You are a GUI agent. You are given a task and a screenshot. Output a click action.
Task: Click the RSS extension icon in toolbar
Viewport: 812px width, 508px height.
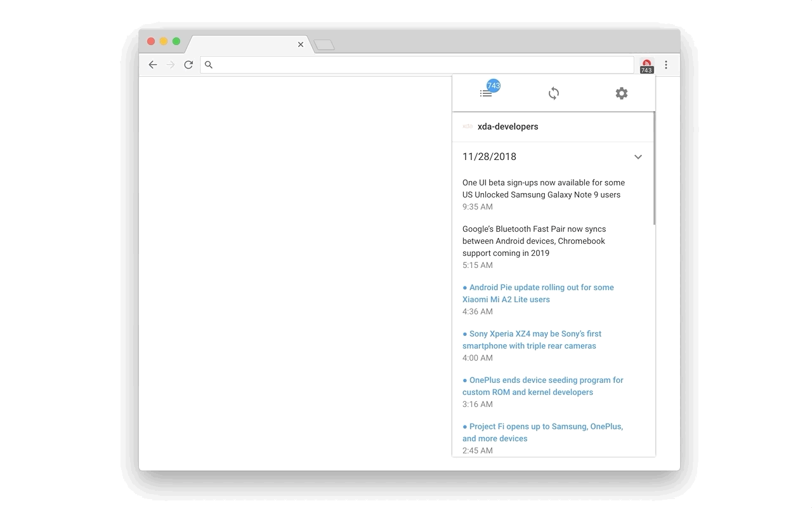click(646, 65)
